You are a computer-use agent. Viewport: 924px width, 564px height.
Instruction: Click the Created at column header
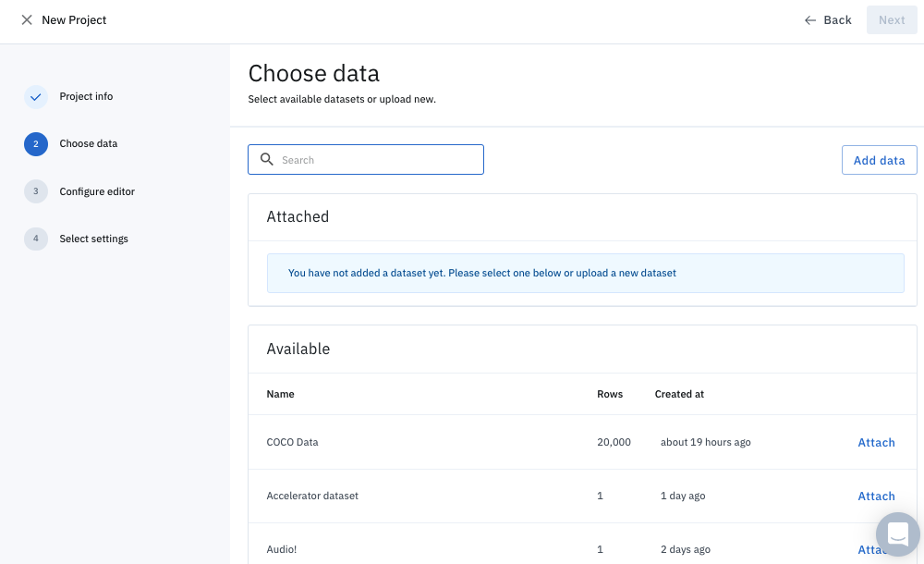(679, 394)
